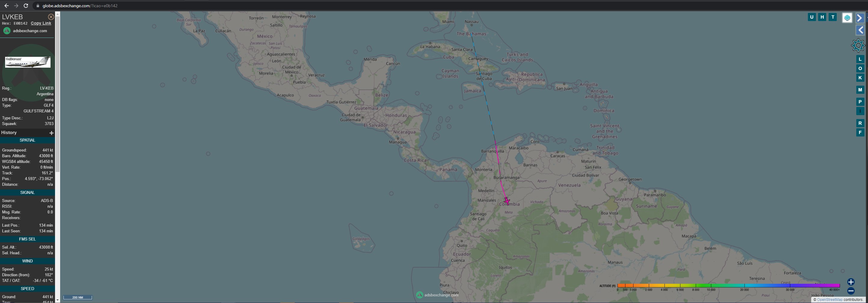Toggle the P map button
Image resolution: width=868 pixels, height=303 pixels.
pos(860,102)
